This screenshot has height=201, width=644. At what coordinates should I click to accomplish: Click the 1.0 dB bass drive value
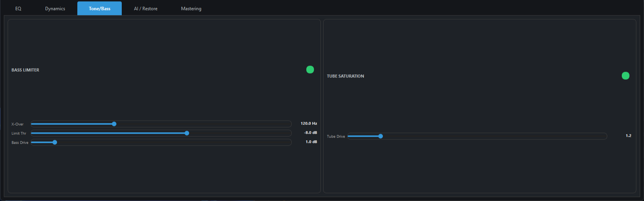tap(311, 142)
